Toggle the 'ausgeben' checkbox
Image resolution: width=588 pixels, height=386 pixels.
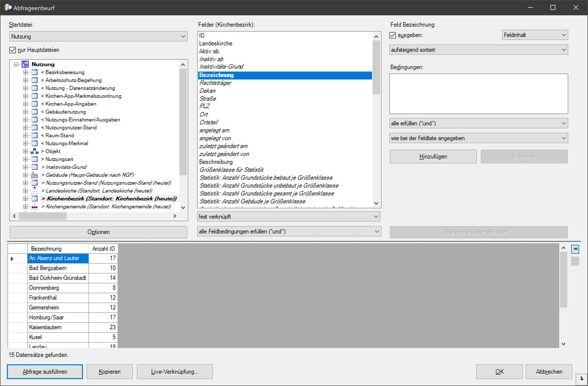(x=393, y=35)
